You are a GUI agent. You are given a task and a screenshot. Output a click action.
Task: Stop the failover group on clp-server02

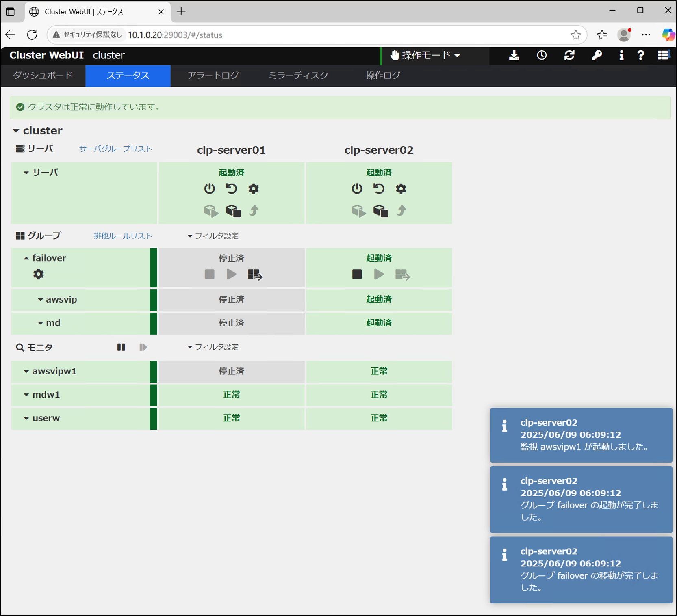click(x=357, y=274)
